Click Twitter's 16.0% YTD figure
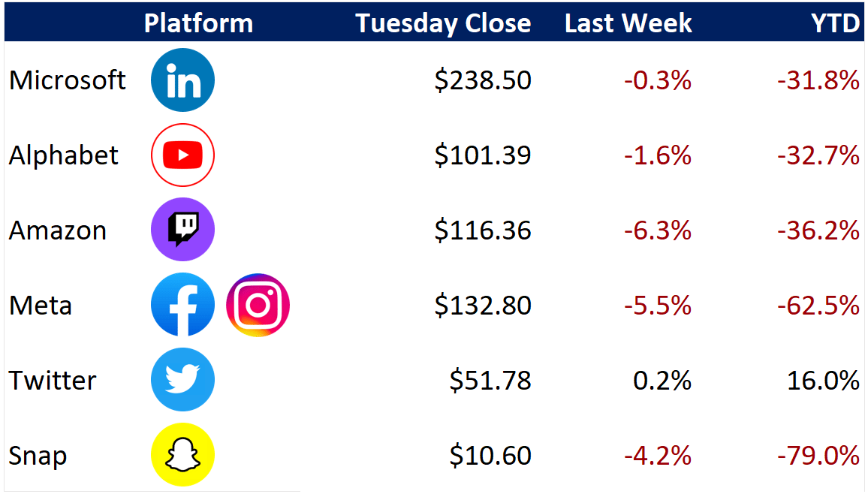 (823, 381)
